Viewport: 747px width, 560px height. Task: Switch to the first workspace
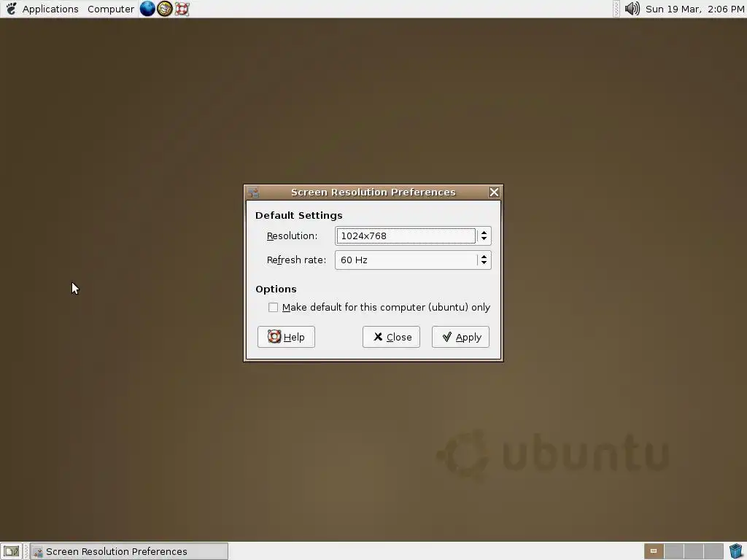pos(654,551)
